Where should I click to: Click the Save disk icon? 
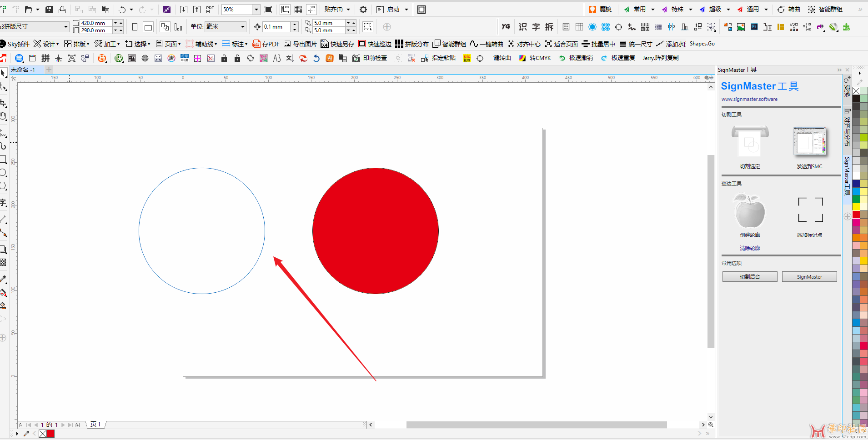pyautogui.click(x=49, y=9)
